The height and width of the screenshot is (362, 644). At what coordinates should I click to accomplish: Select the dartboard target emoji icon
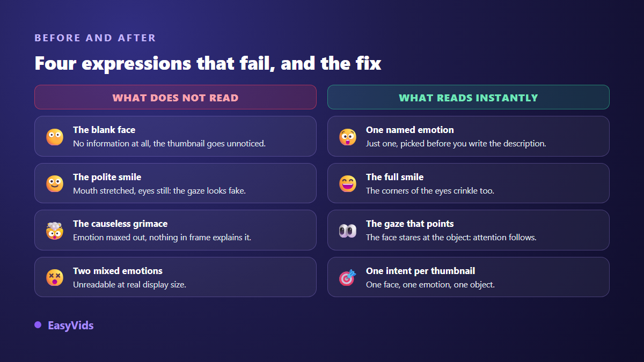348,277
